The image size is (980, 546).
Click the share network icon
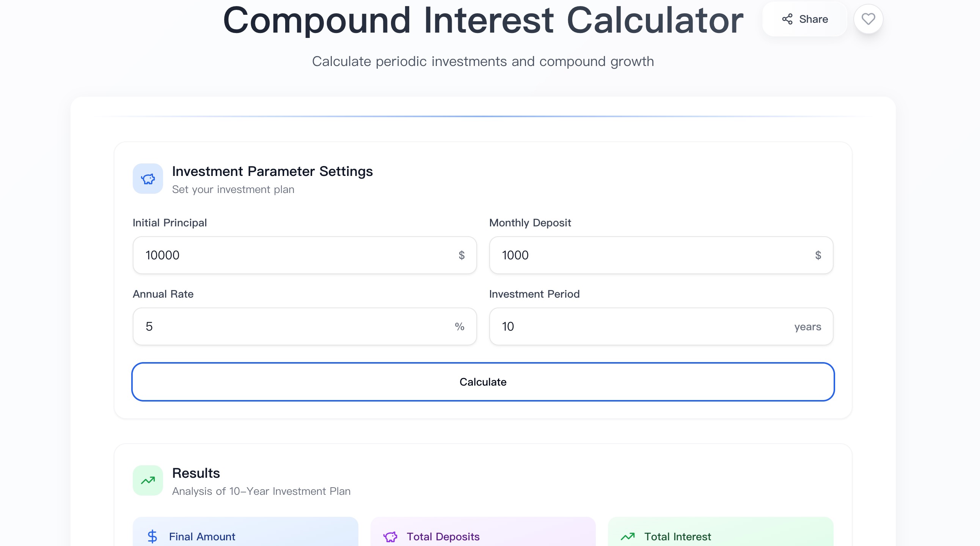click(787, 19)
